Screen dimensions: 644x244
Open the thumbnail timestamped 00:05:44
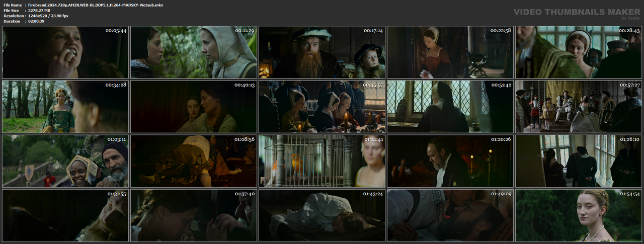(x=65, y=52)
